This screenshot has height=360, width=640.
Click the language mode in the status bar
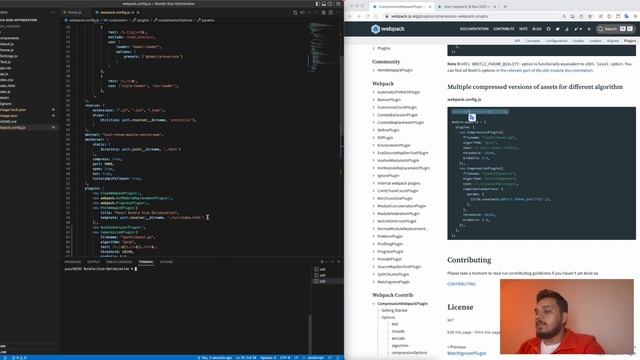pyautogui.click(x=316, y=358)
